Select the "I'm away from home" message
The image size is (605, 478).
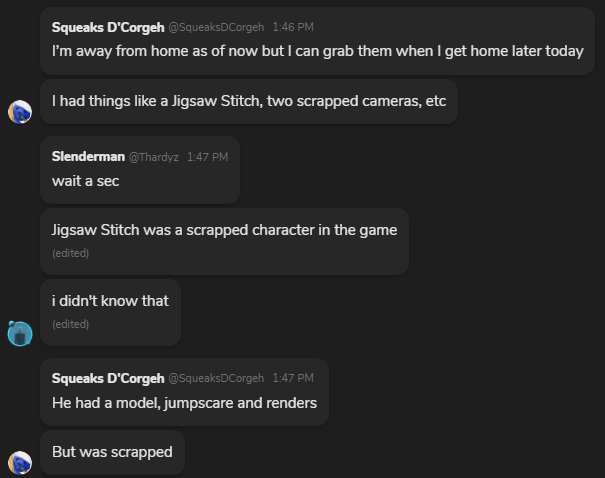coord(317,50)
